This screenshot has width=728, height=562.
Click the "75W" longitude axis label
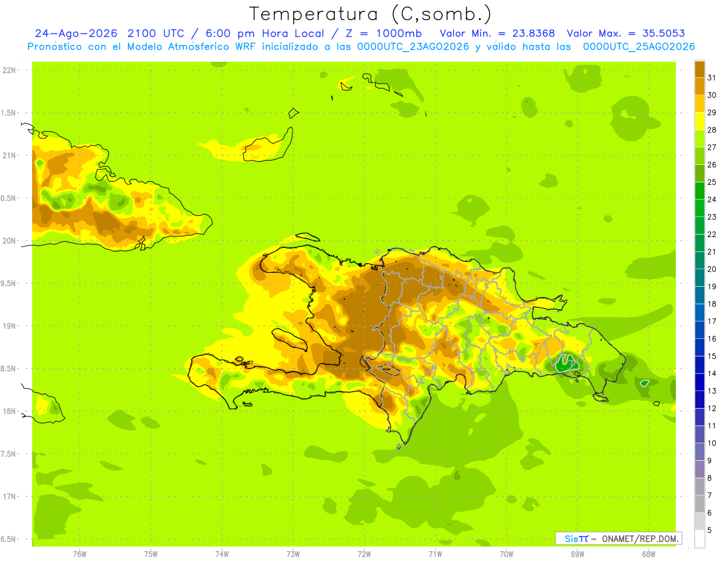[150, 554]
